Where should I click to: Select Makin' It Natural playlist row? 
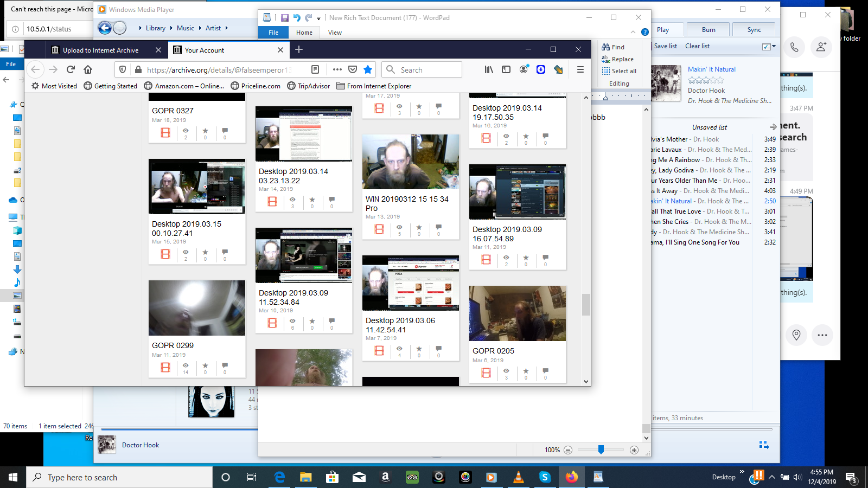[713, 201]
